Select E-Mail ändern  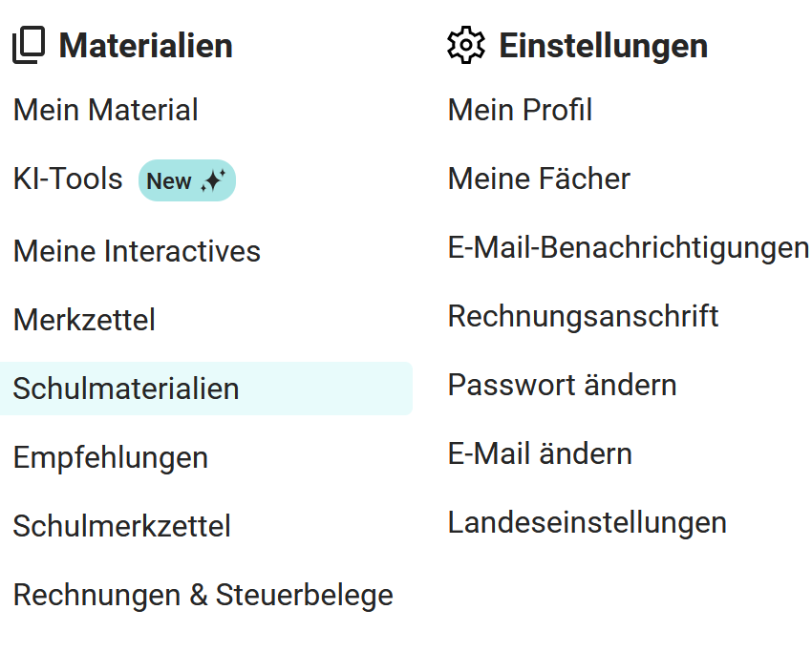[540, 454]
